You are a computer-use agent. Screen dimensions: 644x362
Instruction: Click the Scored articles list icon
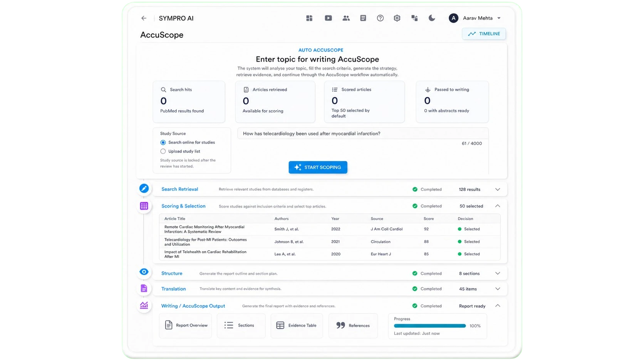[x=335, y=90]
